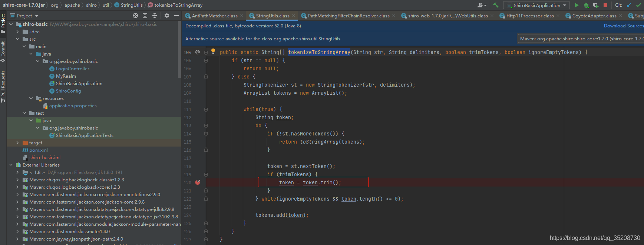Click the tokenizeToStringArray breadcrumb
Viewport: 644px width, 245px height.
pos(175,5)
